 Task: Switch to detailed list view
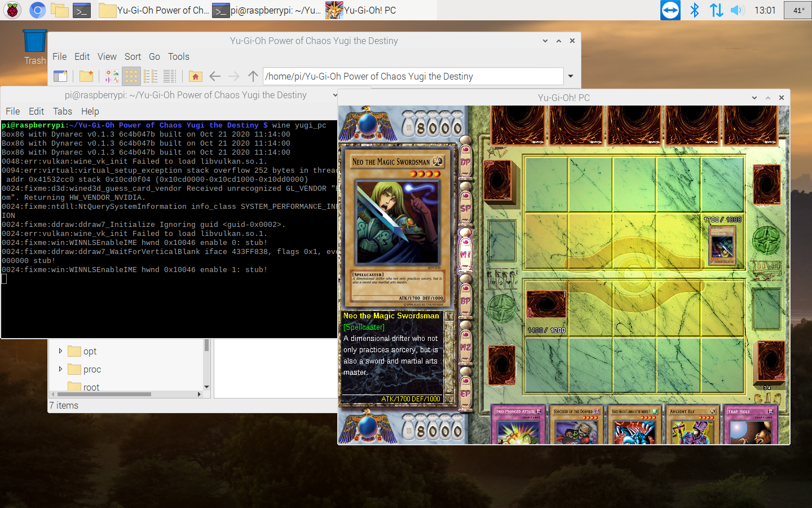point(170,76)
